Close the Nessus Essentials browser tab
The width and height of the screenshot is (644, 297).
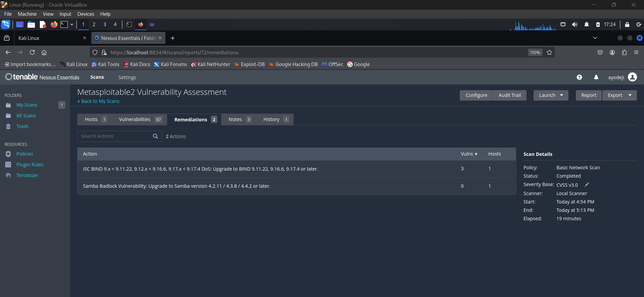point(160,38)
